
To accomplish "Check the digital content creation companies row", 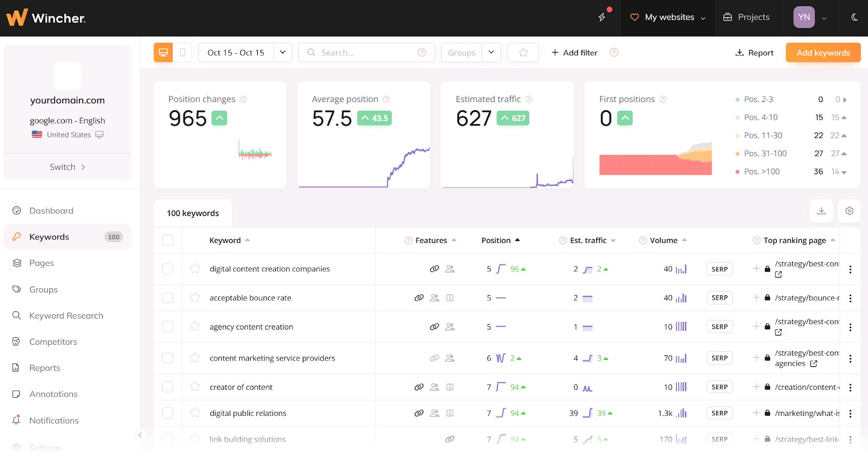I will [168, 269].
